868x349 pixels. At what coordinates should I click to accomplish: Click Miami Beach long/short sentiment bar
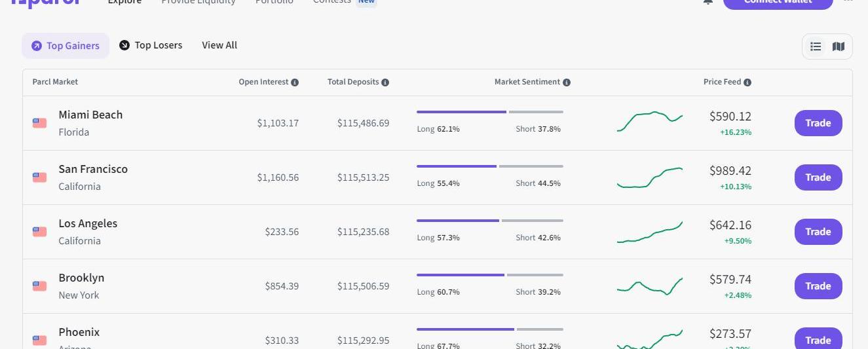click(x=489, y=112)
